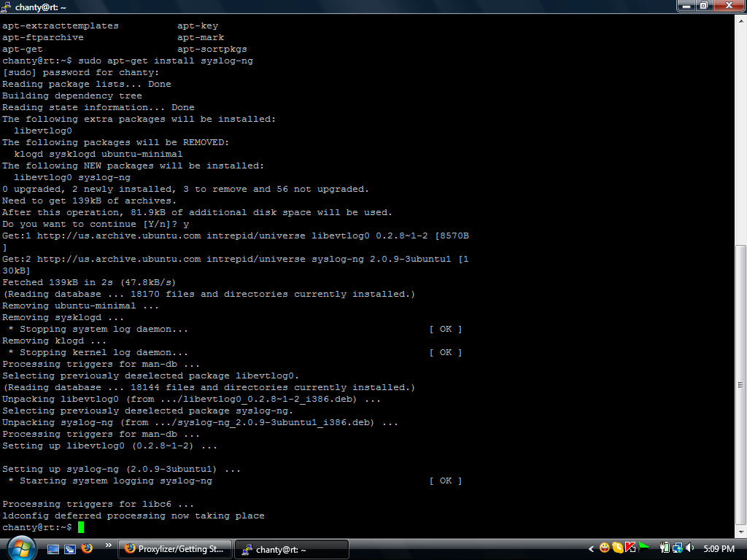Minimize the PuTTY terminal window

[x=685, y=7]
